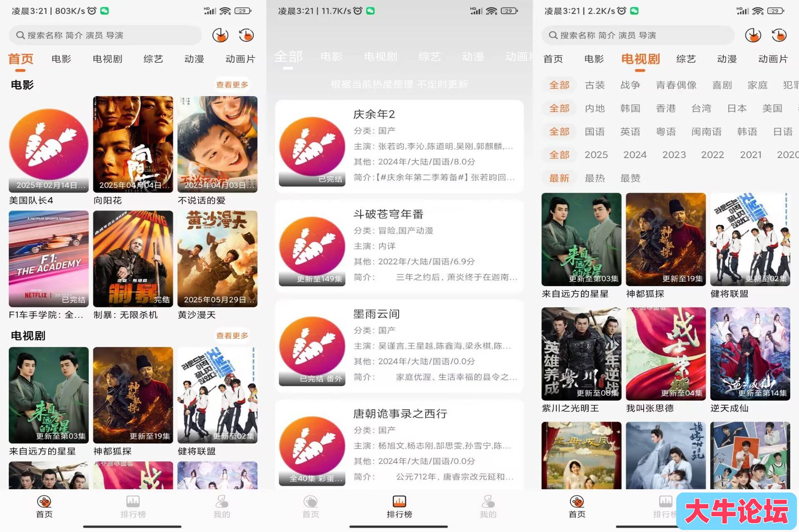
Task: Filter region by 内地
Action: pos(595,109)
